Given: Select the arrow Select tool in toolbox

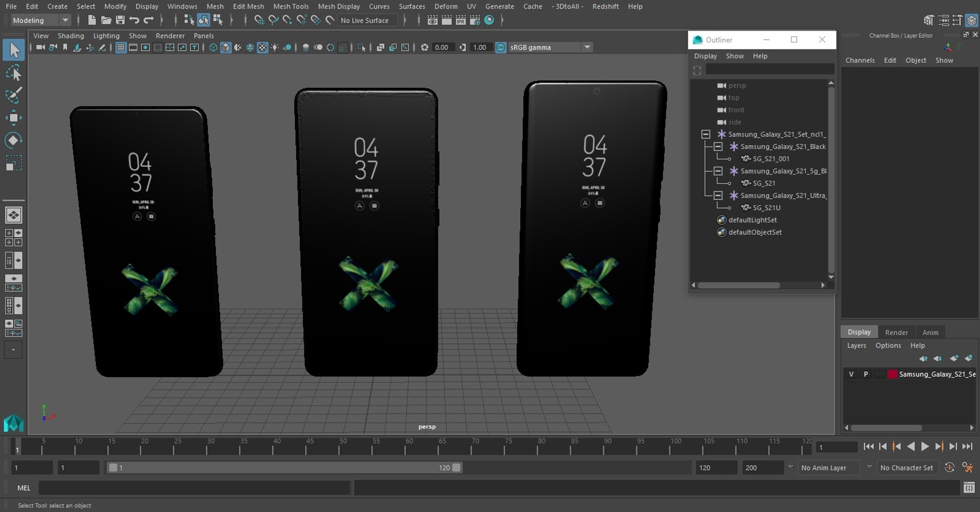Looking at the screenshot, I should [14, 50].
